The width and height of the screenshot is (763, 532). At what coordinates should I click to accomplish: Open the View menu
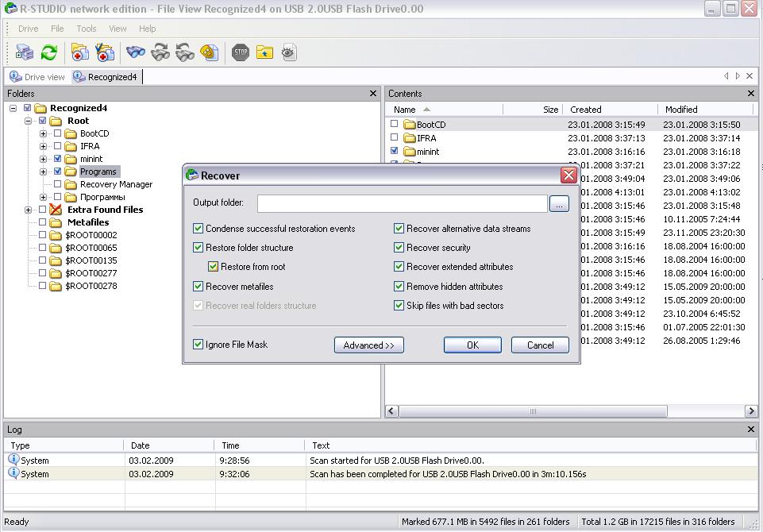click(118, 29)
